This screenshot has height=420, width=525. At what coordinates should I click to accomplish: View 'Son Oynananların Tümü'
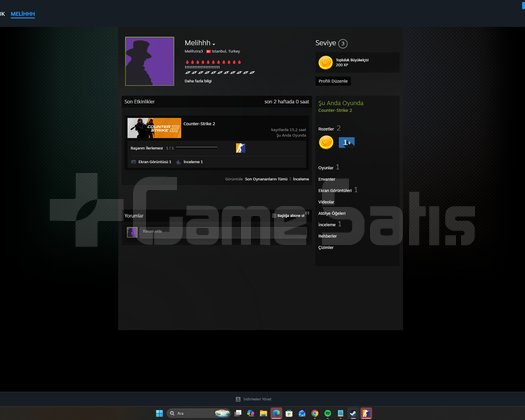tap(266, 179)
